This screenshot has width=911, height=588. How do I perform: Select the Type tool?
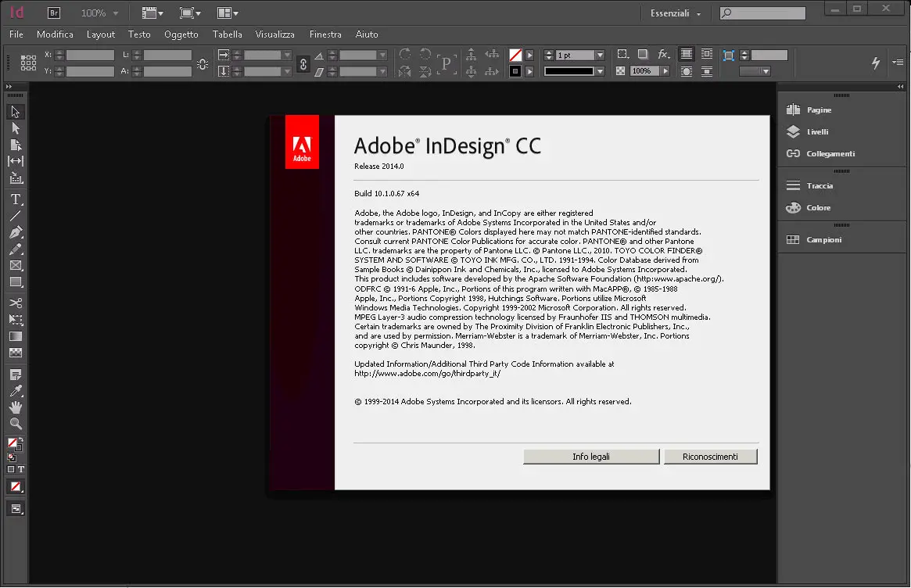point(16,199)
